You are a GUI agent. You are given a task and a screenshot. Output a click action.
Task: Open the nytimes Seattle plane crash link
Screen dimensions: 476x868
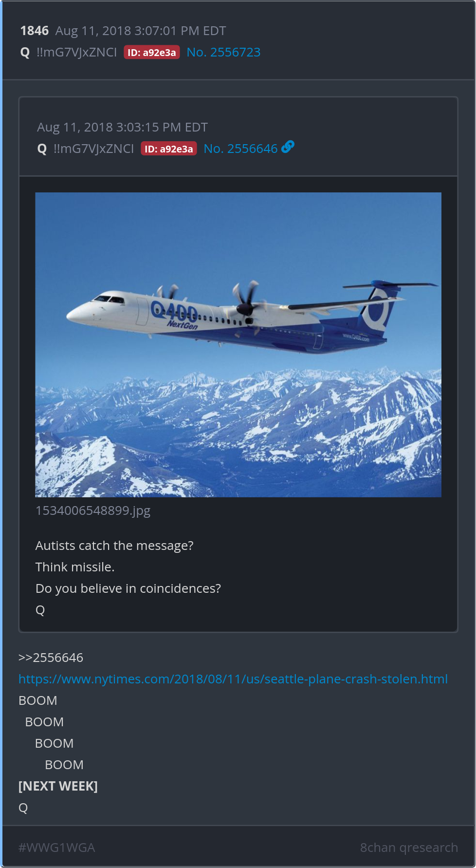tap(233, 679)
